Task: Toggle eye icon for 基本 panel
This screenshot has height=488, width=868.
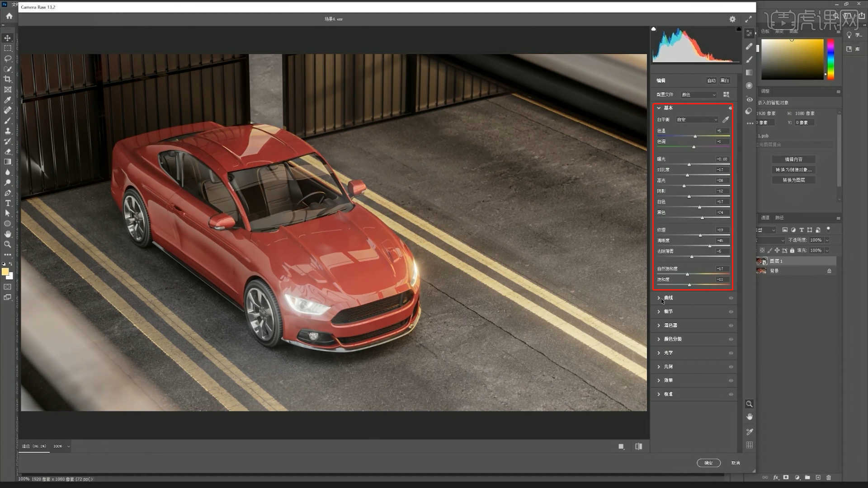Action: point(730,108)
